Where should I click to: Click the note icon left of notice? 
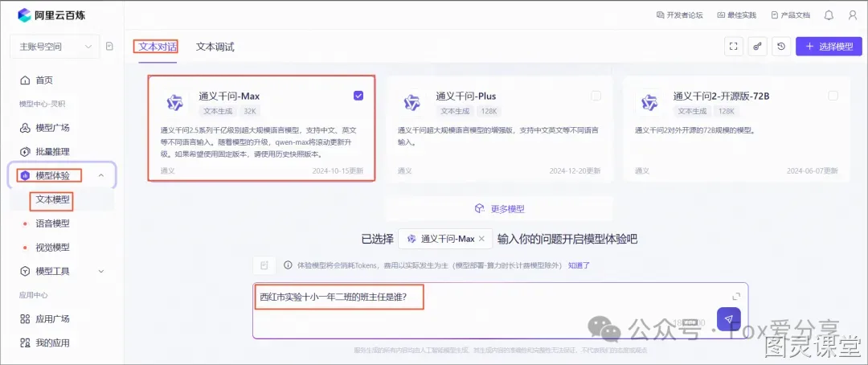[264, 265]
